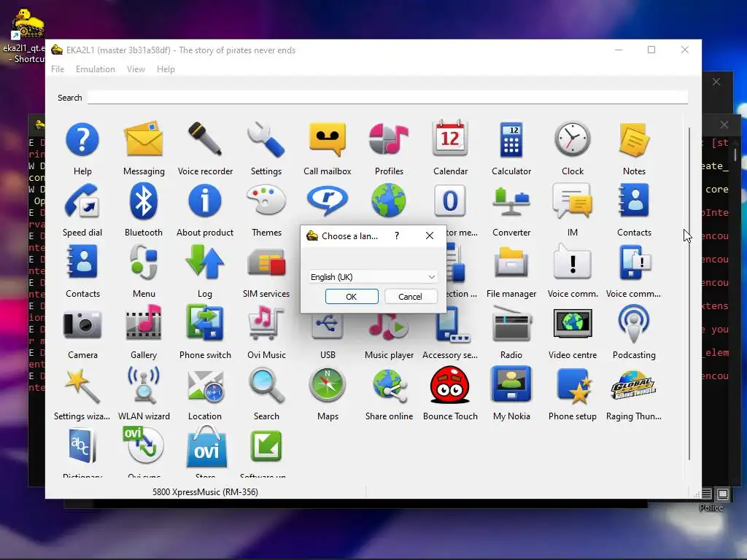Open the Music player app icon

point(389,327)
